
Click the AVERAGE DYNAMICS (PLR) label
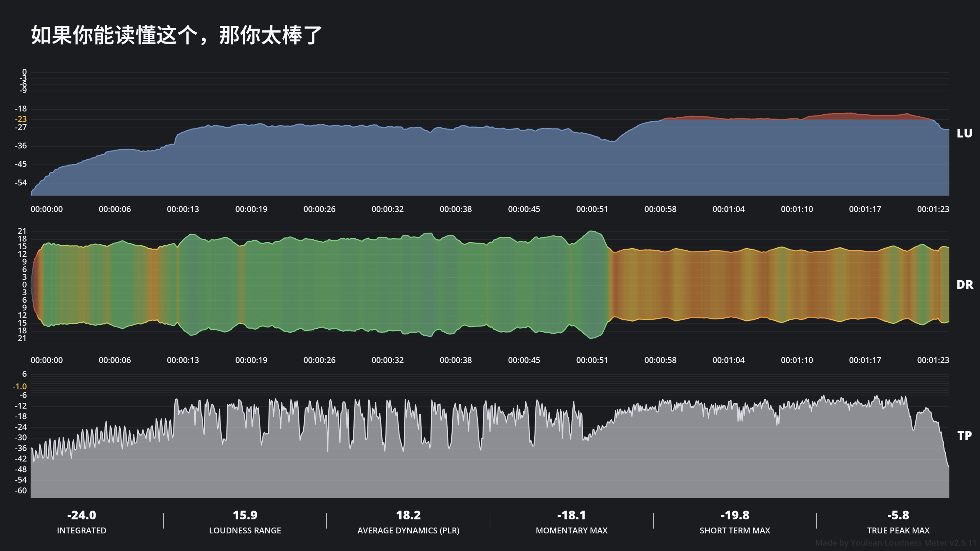pyautogui.click(x=408, y=531)
